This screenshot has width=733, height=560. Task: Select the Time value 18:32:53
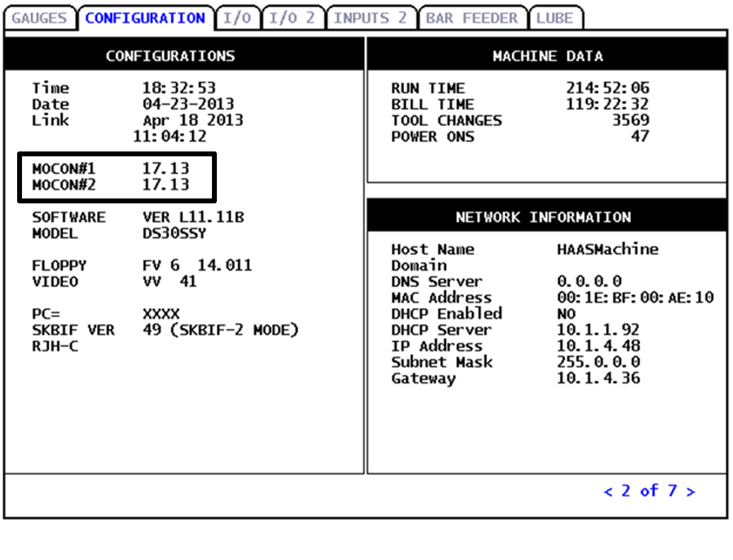pyautogui.click(x=179, y=89)
